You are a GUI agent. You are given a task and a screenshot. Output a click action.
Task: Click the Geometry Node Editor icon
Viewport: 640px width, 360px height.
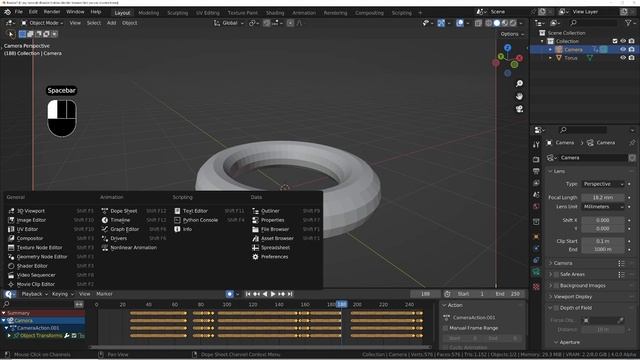click(x=11, y=257)
